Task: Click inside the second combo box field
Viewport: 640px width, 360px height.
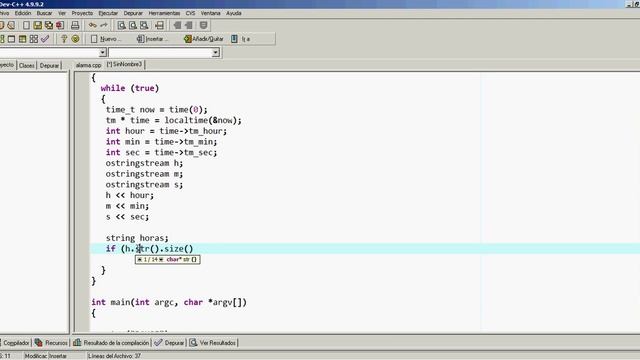Action: 160,53
